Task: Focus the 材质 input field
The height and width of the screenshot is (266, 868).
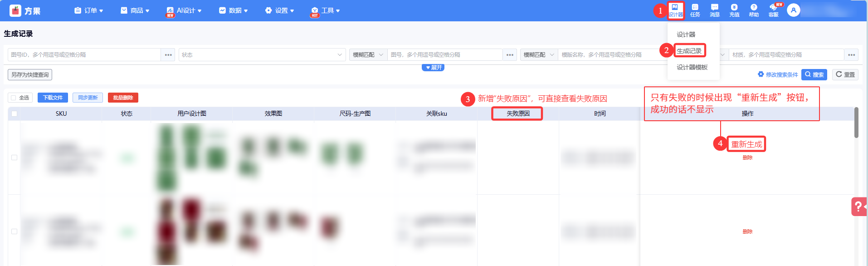Action: 786,55
